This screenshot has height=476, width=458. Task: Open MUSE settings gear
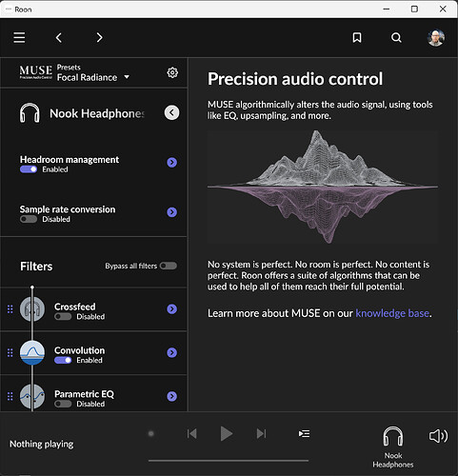(x=172, y=72)
